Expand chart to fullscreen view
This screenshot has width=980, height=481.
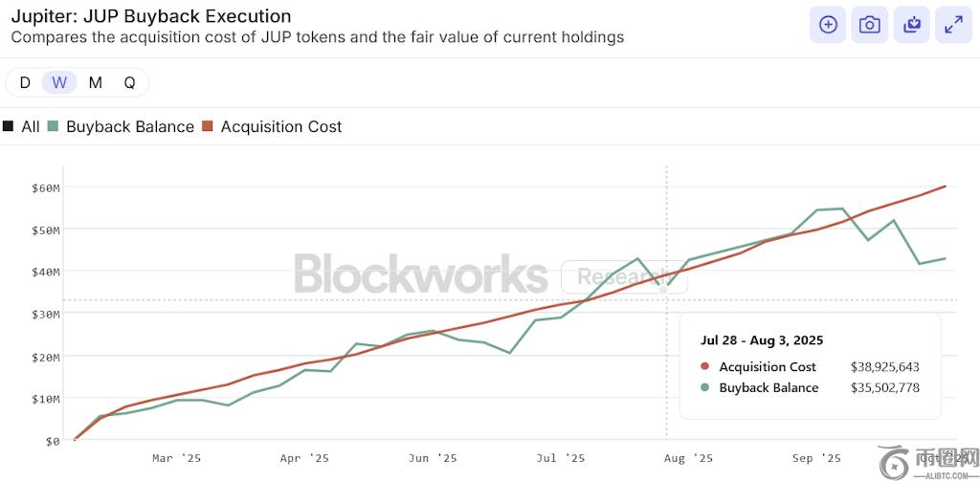953,25
